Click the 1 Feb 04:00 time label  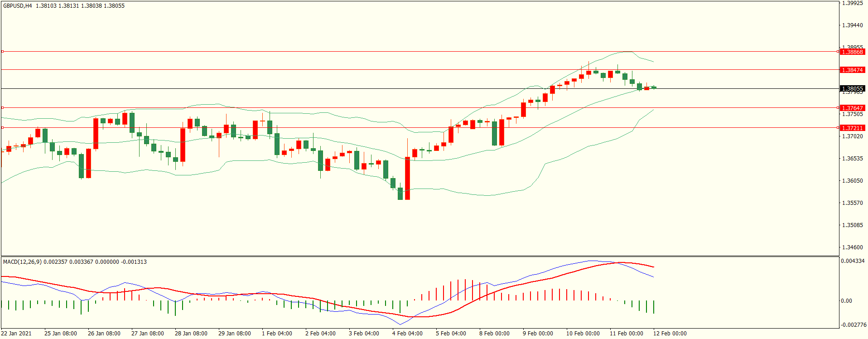pyautogui.click(x=277, y=334)
